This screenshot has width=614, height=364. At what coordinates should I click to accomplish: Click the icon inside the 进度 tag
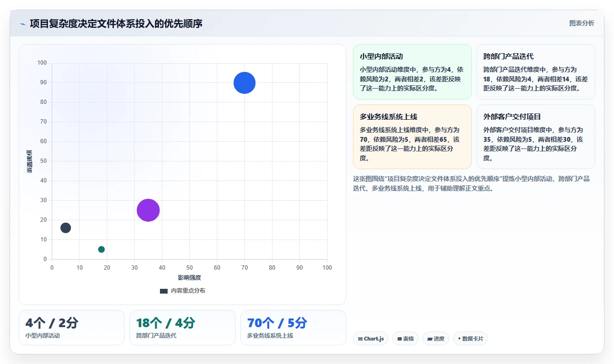430,339
